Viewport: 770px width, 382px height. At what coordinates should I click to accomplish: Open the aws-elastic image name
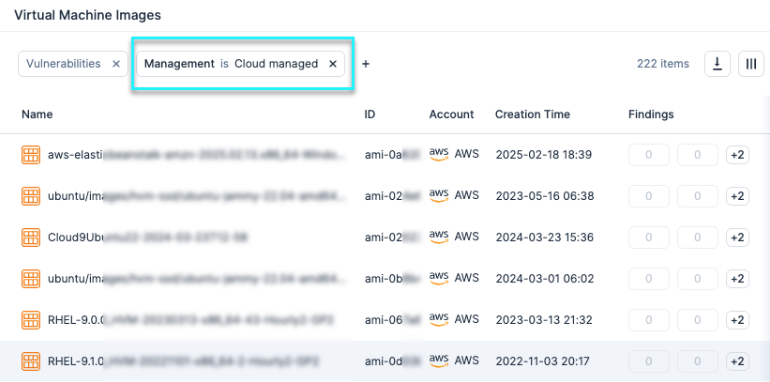pyautogui.click(x=197, y=155)
